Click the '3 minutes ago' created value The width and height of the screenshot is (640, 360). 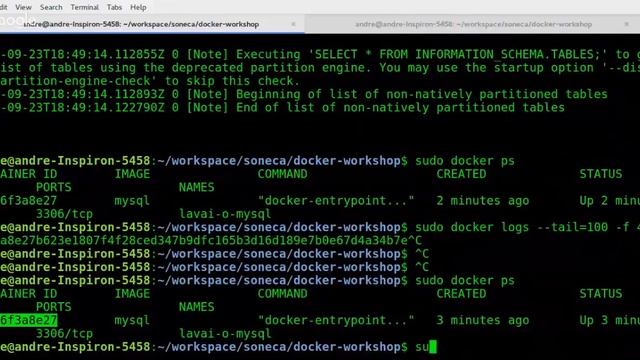pos(483,320)
